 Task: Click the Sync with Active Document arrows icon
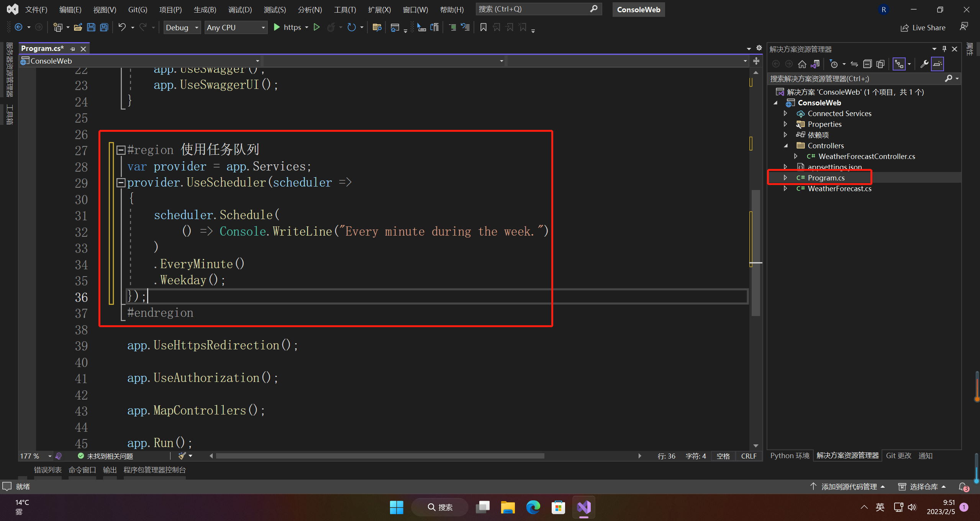click(x=854, y=64)
